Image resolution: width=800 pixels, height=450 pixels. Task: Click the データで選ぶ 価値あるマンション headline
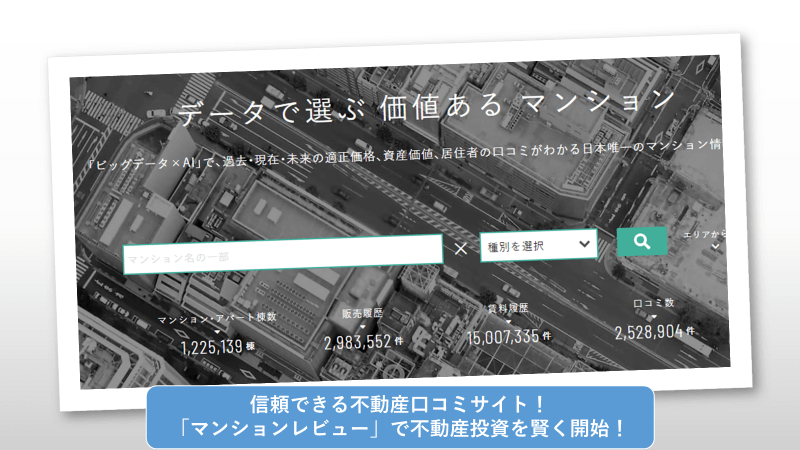(427, 107)
